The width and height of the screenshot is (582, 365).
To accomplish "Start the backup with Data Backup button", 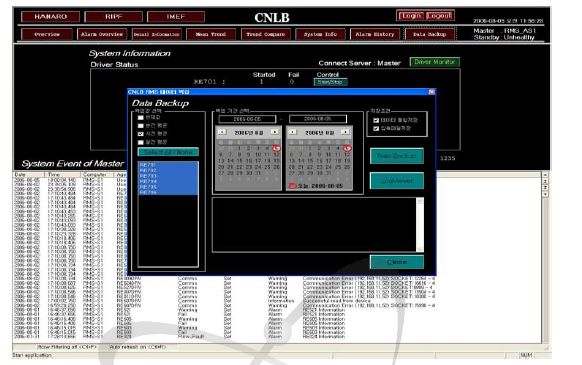I will click(396, 156).
